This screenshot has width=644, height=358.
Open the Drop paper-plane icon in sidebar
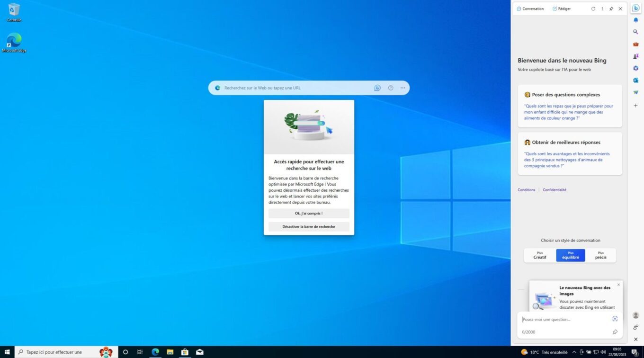click(636, 92)
